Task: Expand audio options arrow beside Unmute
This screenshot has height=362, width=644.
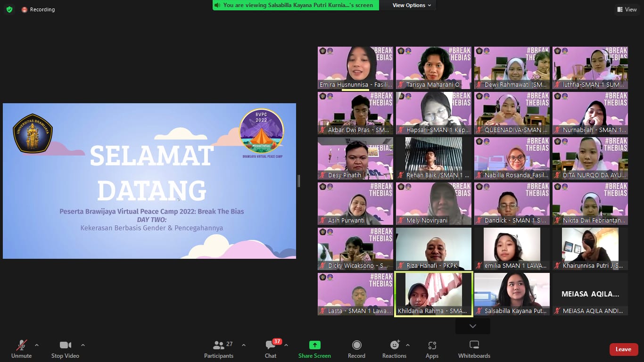Action: 37,345
